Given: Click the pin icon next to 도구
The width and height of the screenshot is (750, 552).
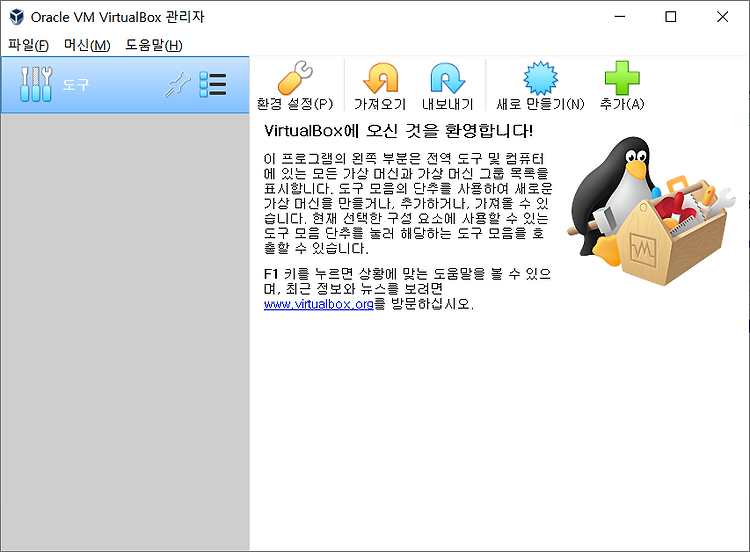Looking at the screenshot, I should point(177,85).
